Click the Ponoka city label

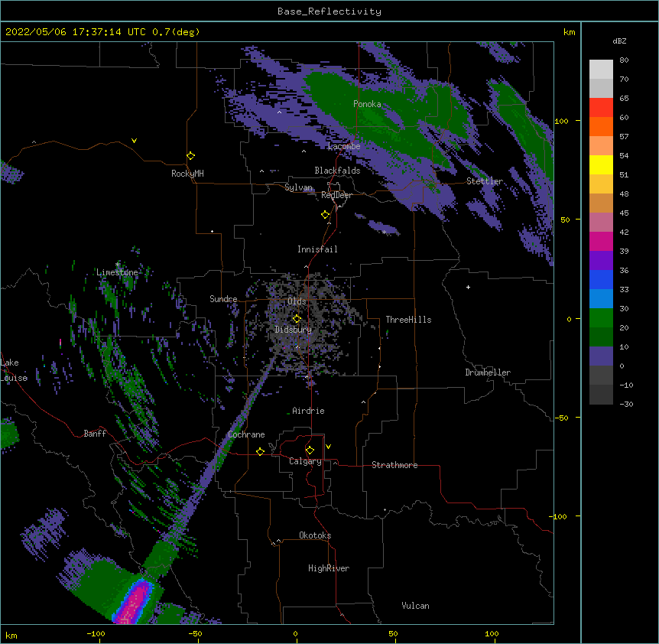pyautogui.click(x=367, y=104)
